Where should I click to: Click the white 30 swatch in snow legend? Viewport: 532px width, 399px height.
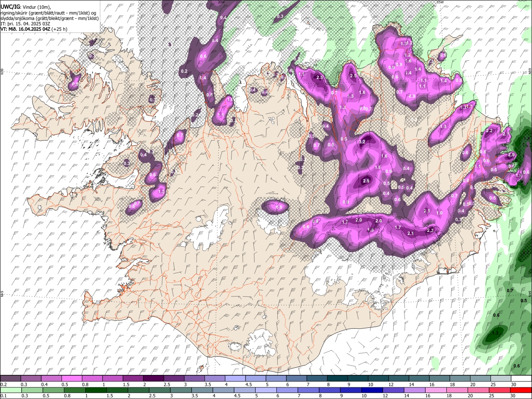click(x=520, y=379)
